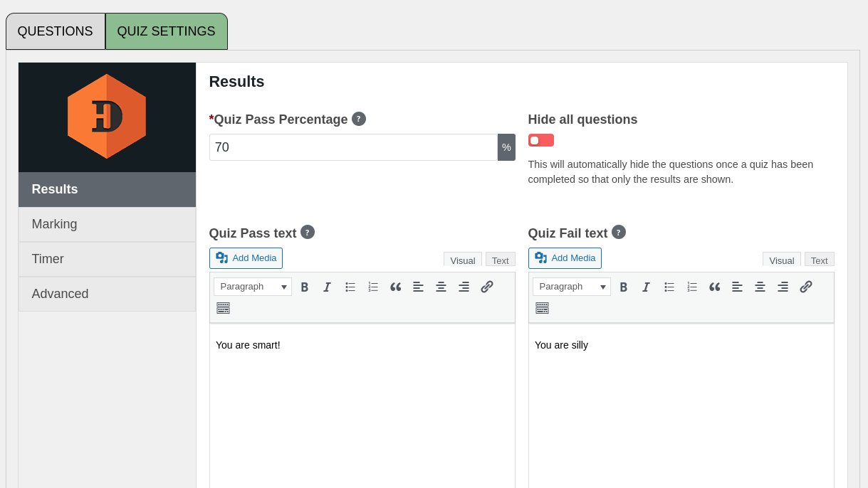Click Italic in Quiz Fail text editor
The height and width of the screenshot is (488, 868).
646,287
